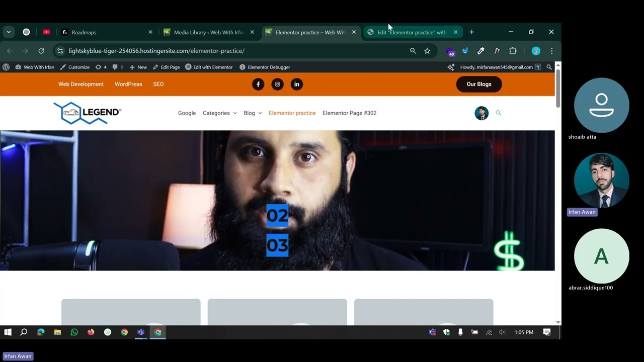Open the comments counter in admin bar
Screen dimensions: 644x362
click(x=118, y=67)
